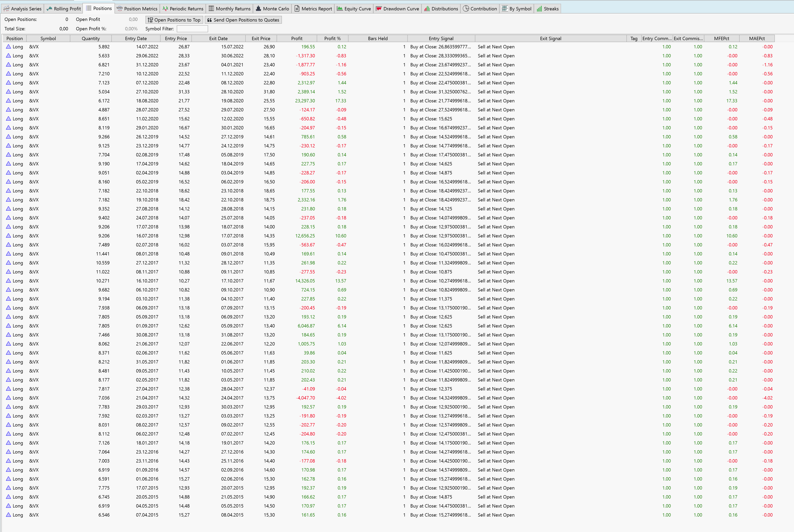The image size is (794, 532).
Task: Click exit date 25.11.2016
Action: [x=232, y=461]
